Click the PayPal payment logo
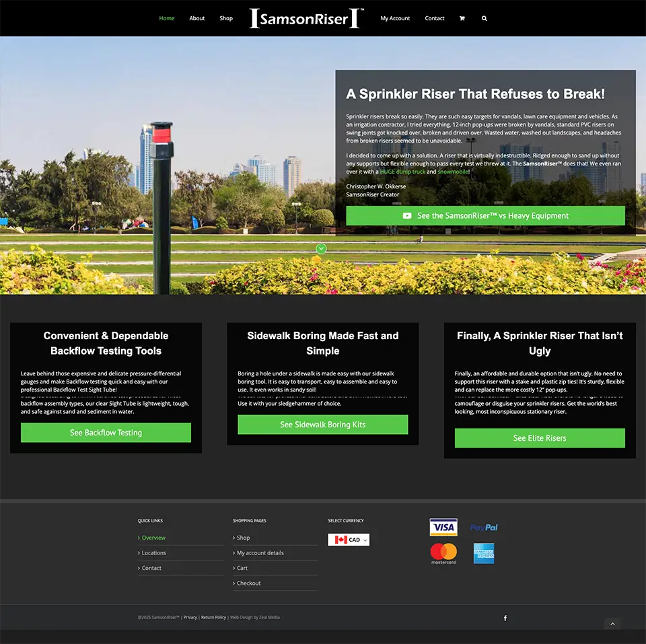 [484, 528]
